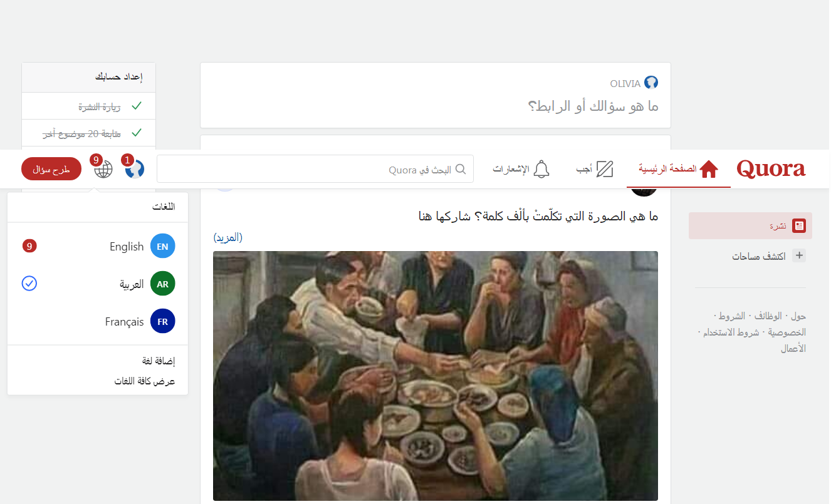Toggle the Arabic language checkmark
Image resolution: width=831 pixels, height=504 pixels.
coord(29,284)
